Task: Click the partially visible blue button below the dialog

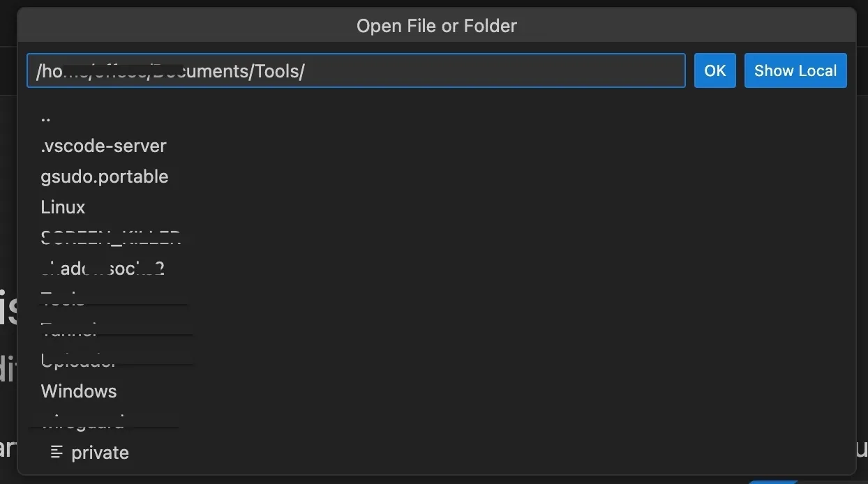Action: pyautogui.click(x=773, y=481)
